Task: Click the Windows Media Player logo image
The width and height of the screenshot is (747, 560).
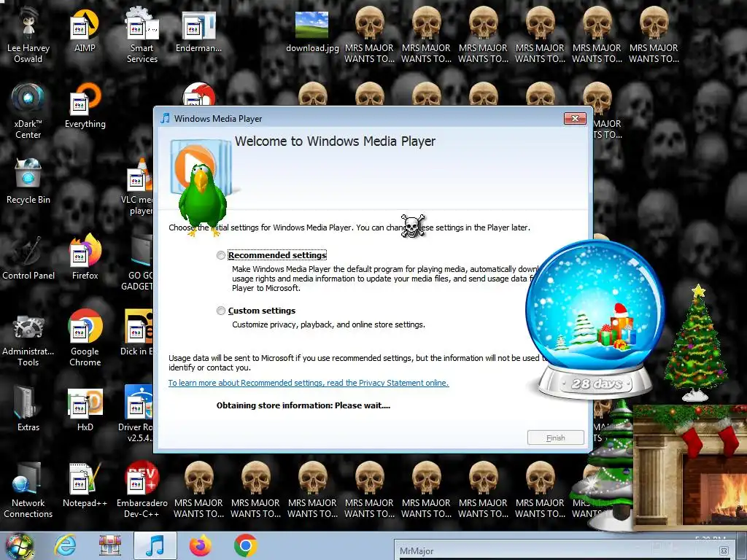Action: pyautogui.click(x=203, y=167)
